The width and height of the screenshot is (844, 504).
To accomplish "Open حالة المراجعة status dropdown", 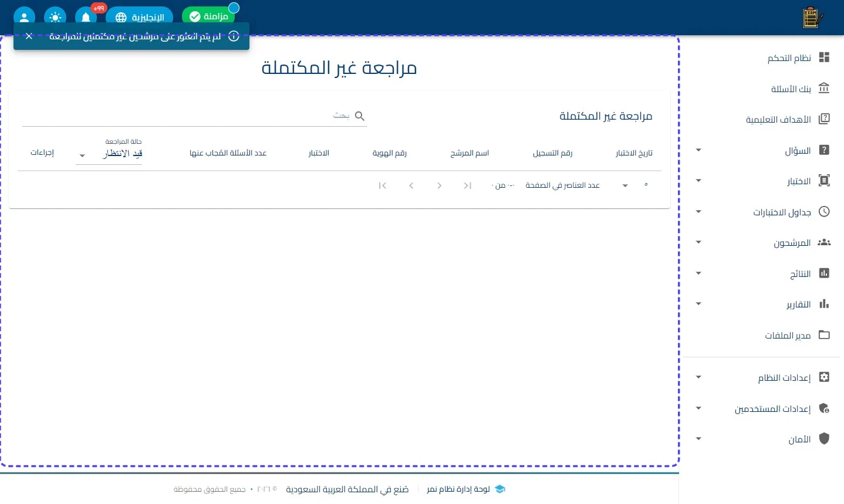I will pyautogui.click(x=109, y=153).
